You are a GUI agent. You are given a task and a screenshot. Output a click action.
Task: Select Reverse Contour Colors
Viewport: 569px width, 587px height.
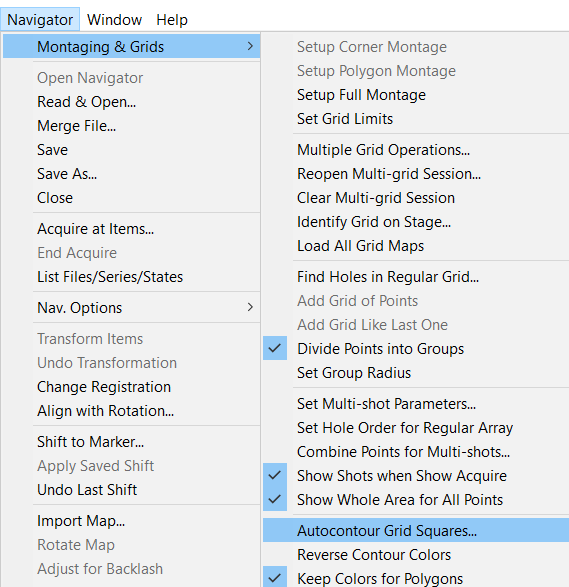point(416,554)
